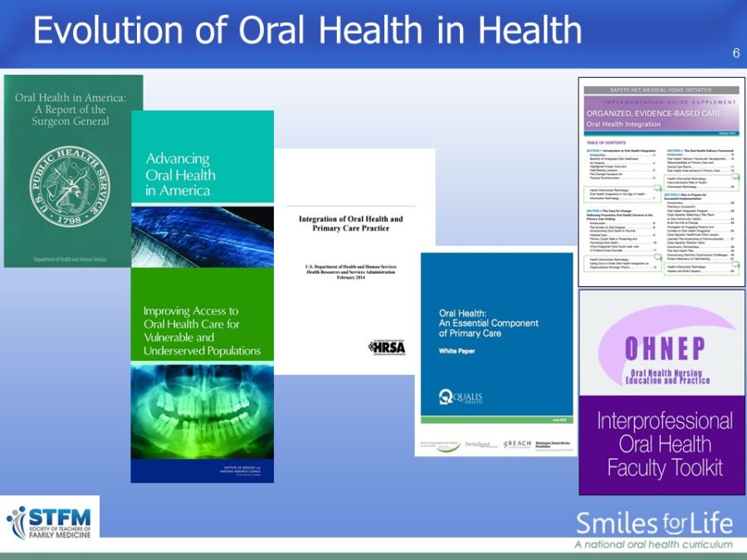The height and width of the screenshot is (560, 747).
Task: Click the Qualis Health logo
Action: point(461,397)
